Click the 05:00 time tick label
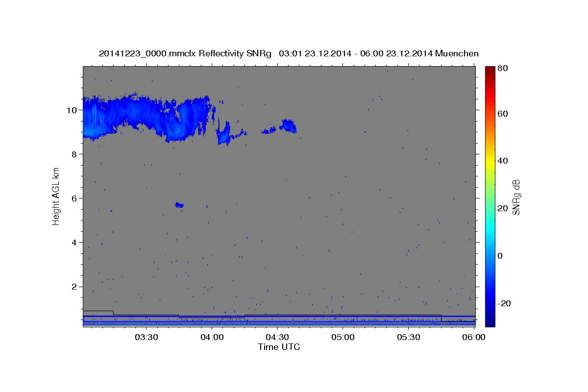The width and height of the screenshot is (588, 392). pyautogui.click(x=343, y=337)
